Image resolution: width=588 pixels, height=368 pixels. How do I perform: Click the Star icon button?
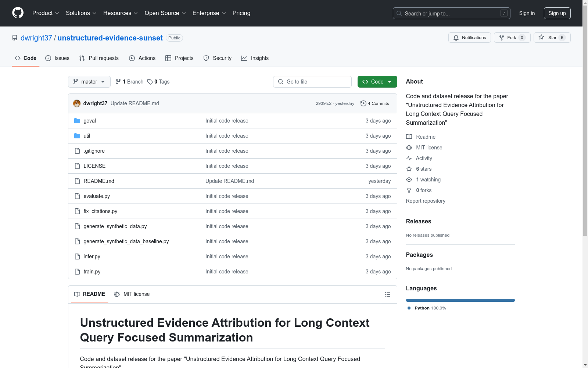tap(552, 38)
